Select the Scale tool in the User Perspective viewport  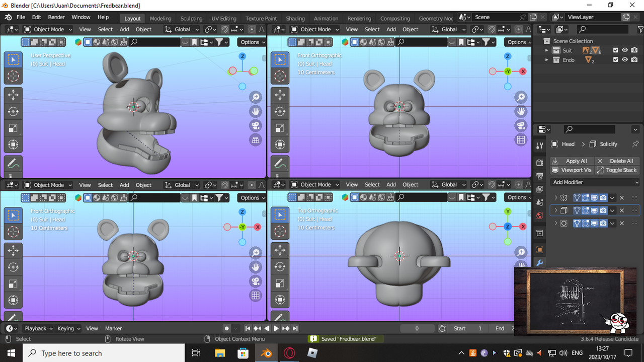click(x=13, y=128)
